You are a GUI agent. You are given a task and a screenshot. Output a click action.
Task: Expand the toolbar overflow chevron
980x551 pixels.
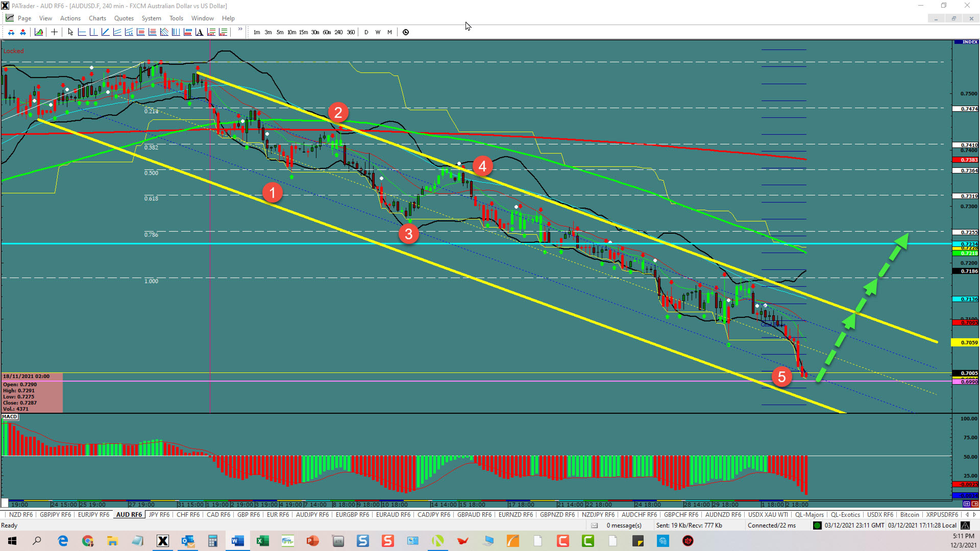(240, 29)
